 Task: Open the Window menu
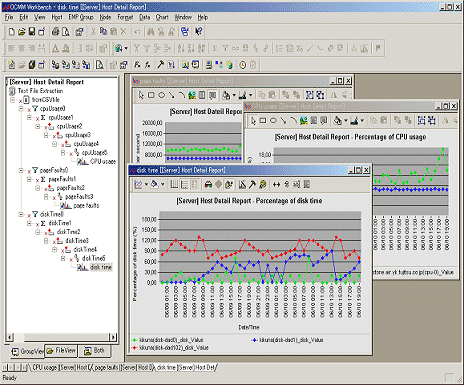coord(183,17)
